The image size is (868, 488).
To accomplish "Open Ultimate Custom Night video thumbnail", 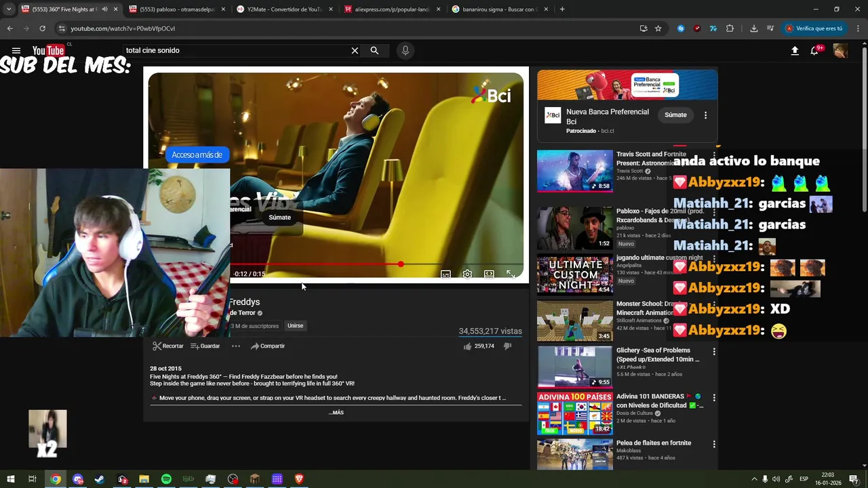I will pyautogui.click(x=575, y=274).
